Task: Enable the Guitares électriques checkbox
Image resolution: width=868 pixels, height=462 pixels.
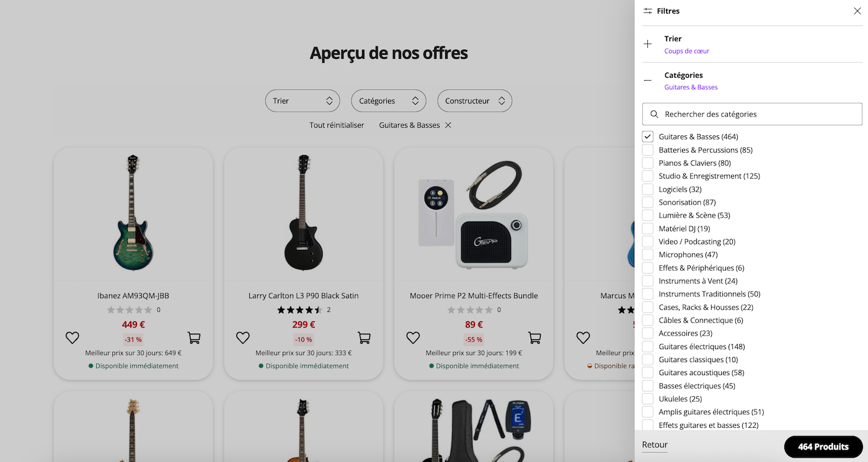Action: 648,347
